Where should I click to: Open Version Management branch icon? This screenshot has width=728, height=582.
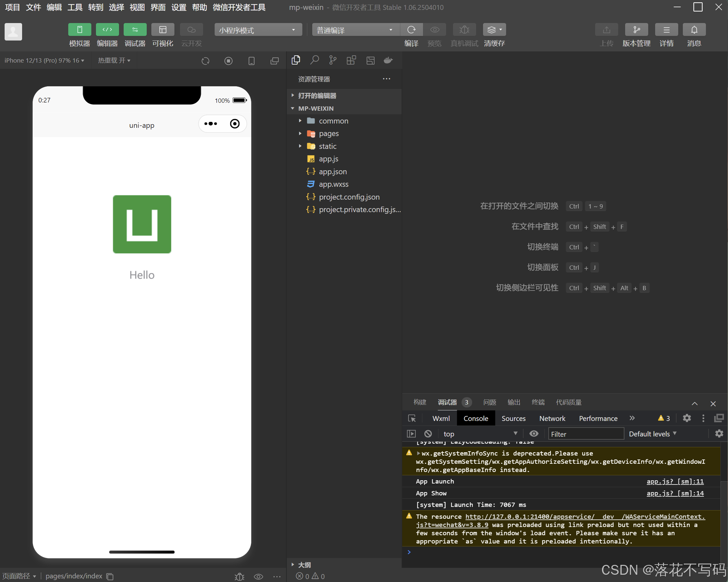636,30
